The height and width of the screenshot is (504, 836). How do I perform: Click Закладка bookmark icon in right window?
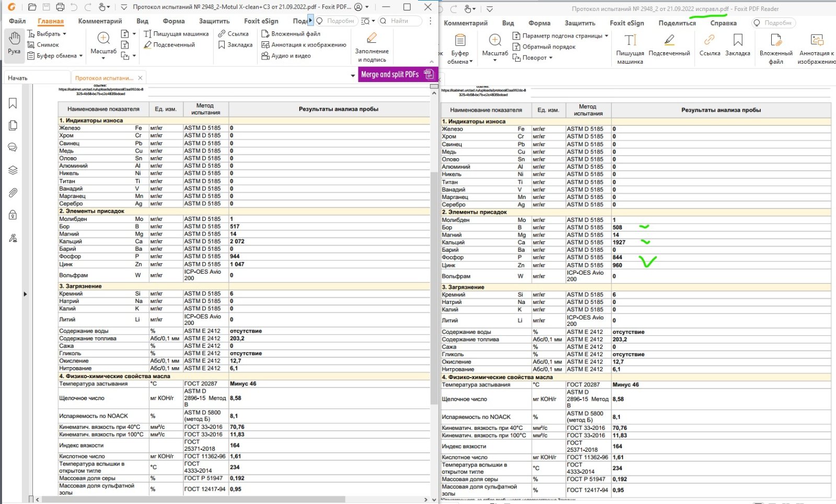[x=738, y=45]
